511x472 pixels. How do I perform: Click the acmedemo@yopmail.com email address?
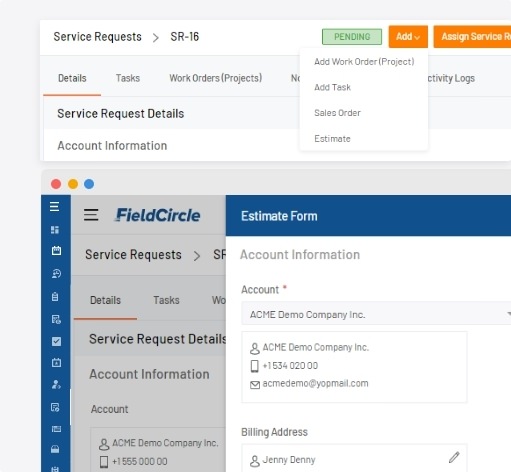click(315, 384)
